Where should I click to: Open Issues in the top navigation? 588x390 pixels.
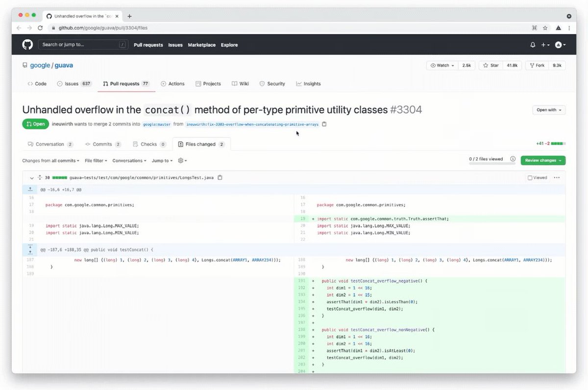tap(175, 45)
